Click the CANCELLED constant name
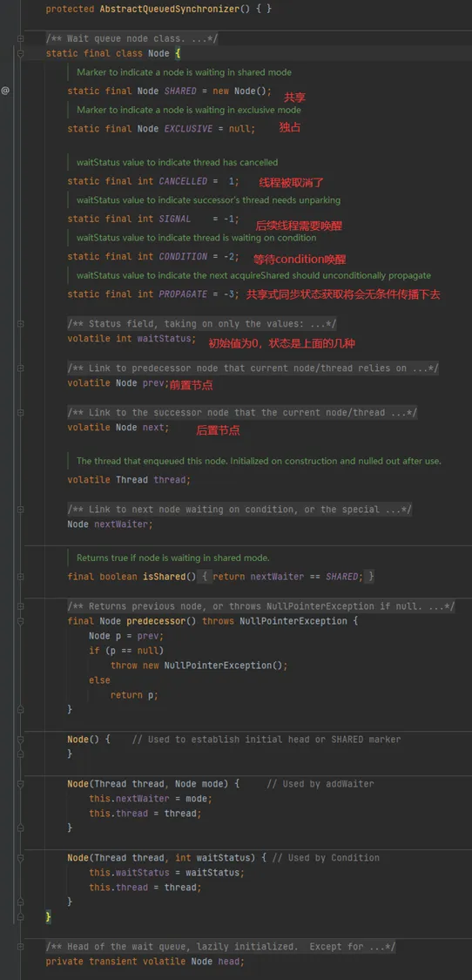 [x=183, y=181]
